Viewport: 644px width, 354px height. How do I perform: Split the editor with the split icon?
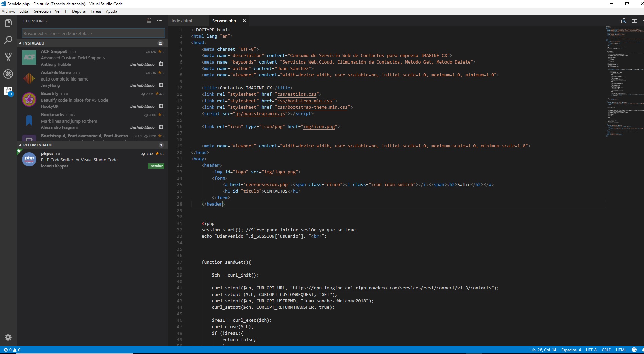[635, 21]
